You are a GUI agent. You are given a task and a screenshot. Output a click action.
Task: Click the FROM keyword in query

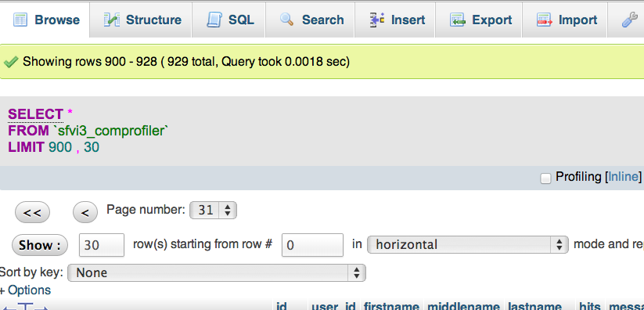[28, 132]
